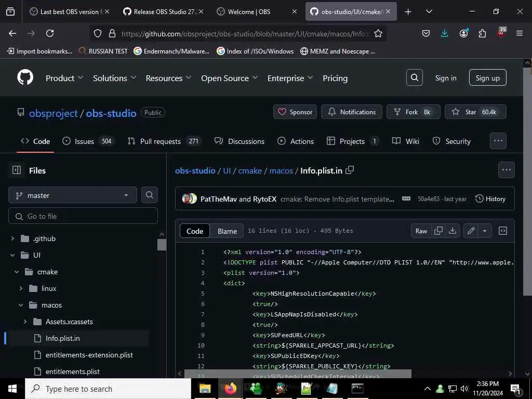The width and height of the screenshot is (532, 399).
Task: Expand the commit message ellipsis
Action: pyautogui.click(x=406, y=198)
